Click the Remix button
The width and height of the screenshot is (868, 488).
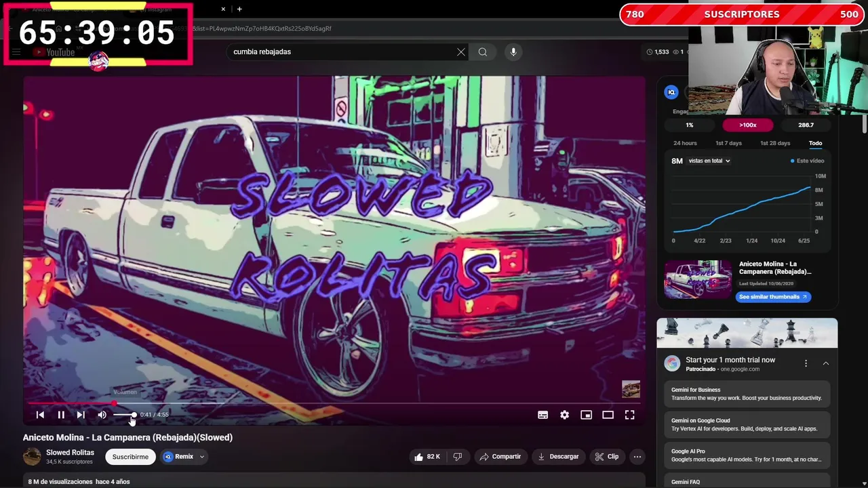[178, 457]
